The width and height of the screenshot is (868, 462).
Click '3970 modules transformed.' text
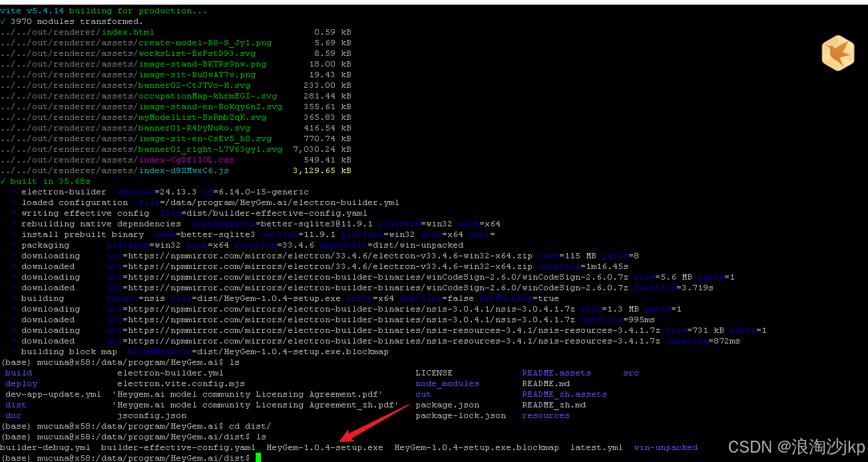pyautogui.click(x=77, y=21)
